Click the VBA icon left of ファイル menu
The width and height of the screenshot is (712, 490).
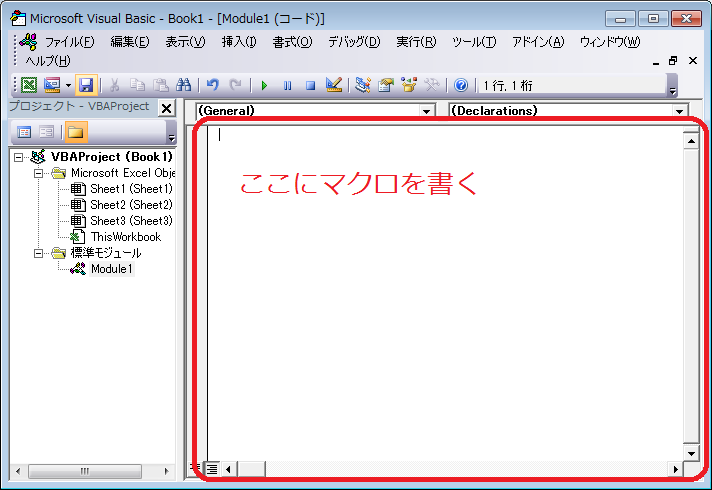29,42
